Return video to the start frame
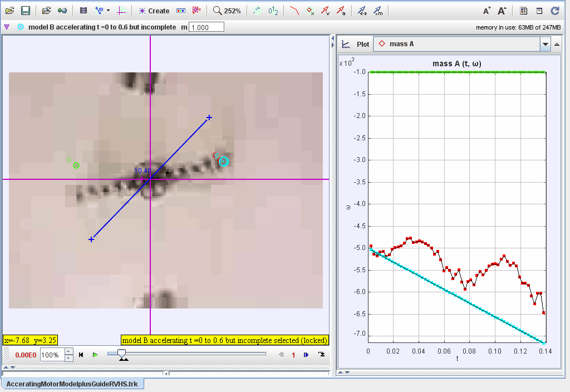This screenshot has width=570, height=392. (x=81, y=355)
